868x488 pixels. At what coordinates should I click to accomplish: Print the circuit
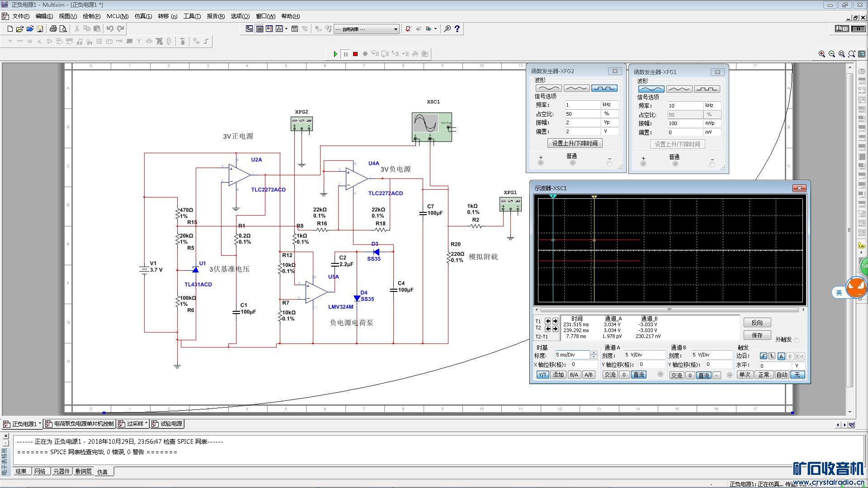tap(53, 29)
